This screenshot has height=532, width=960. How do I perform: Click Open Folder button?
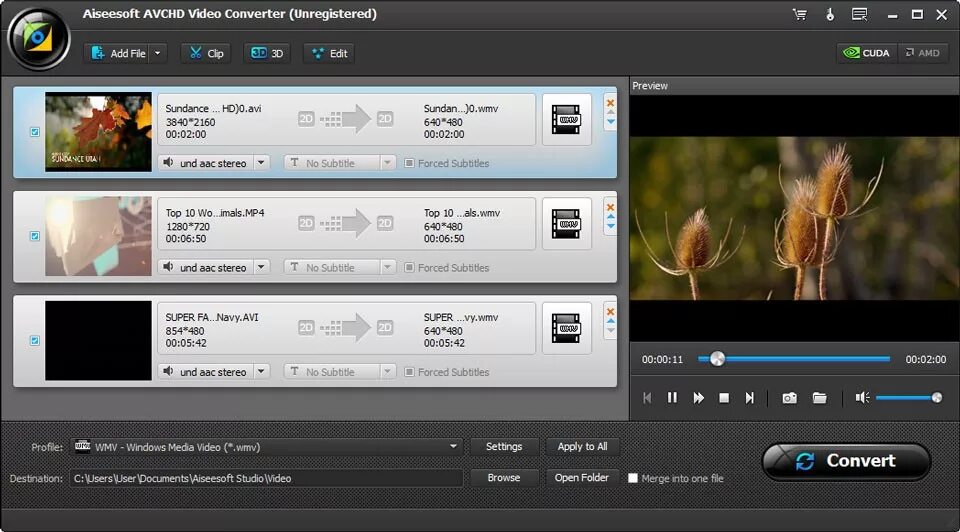[582, 478]
